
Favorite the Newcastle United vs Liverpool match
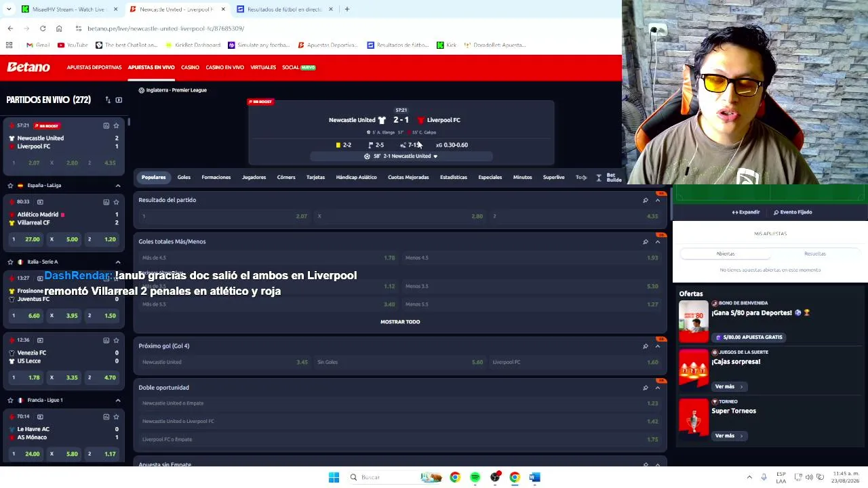point(116,125)
